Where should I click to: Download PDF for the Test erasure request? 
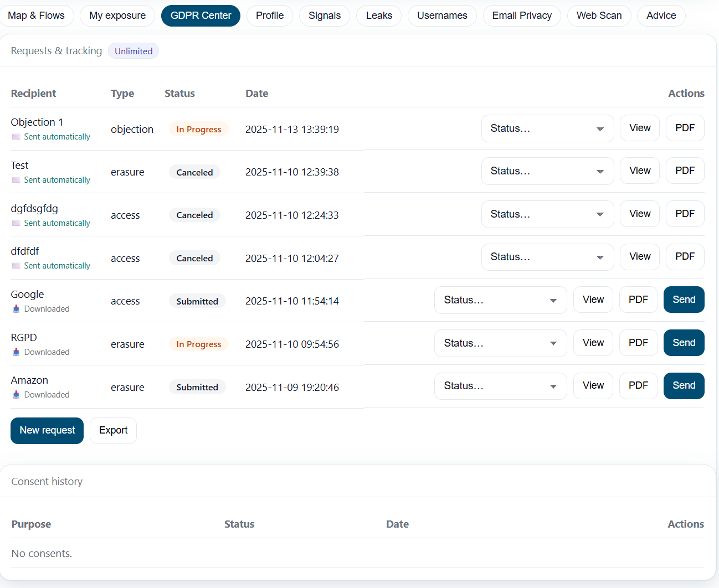click(685, 171)
